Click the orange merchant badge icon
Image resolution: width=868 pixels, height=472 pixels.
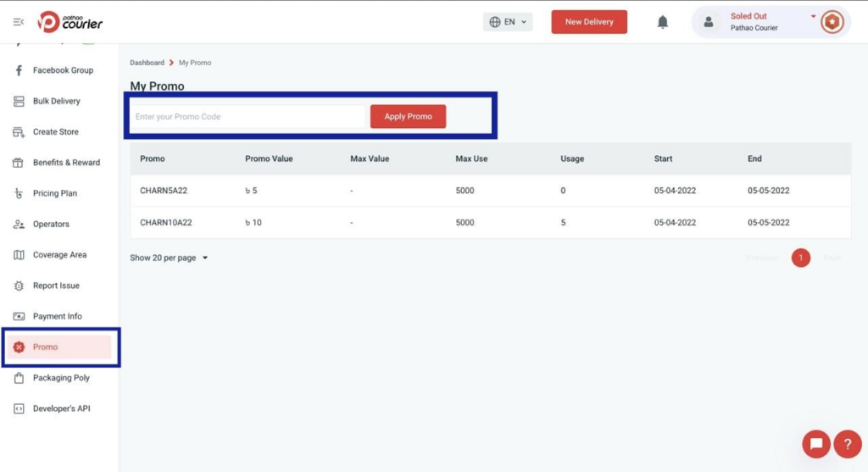pos(832,22)
